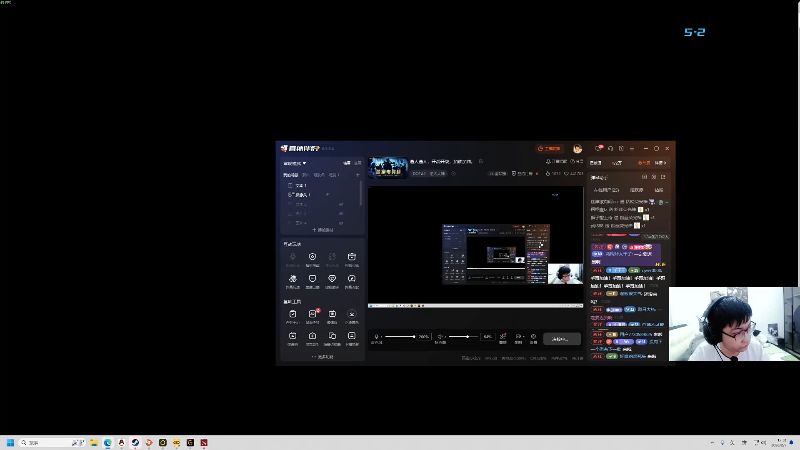Open the clipboard checkmark tool icon

pyautogui.click(x=292, y=314)
